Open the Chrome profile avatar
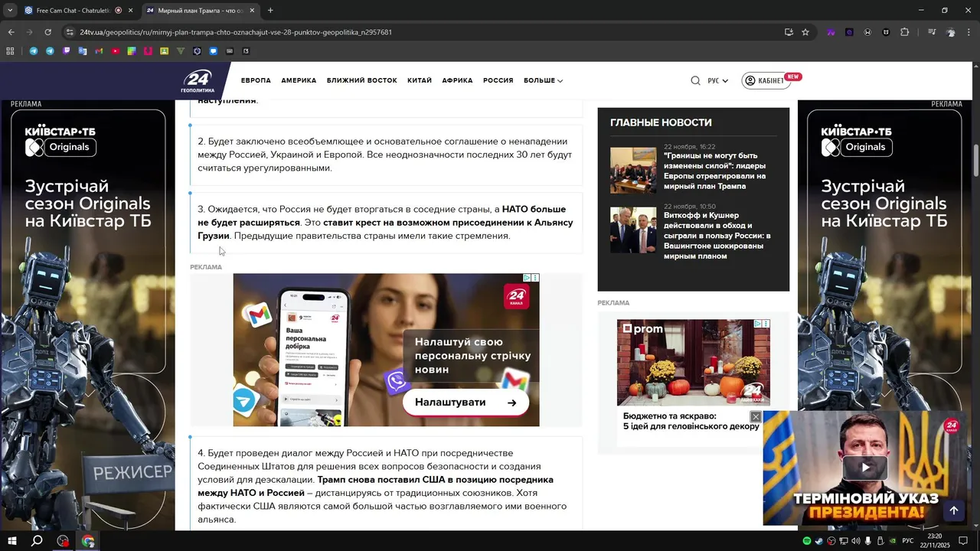The image size is (980, 551). point(951,32)
